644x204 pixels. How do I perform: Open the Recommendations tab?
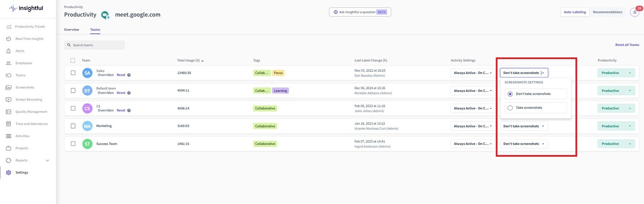click(x=607, y=12)
